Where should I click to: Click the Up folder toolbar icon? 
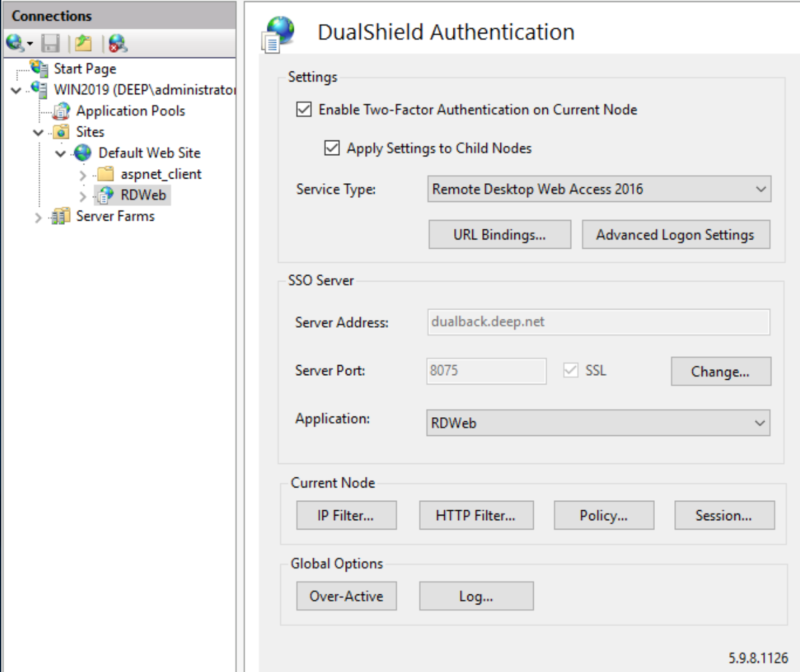coord(83,45)
